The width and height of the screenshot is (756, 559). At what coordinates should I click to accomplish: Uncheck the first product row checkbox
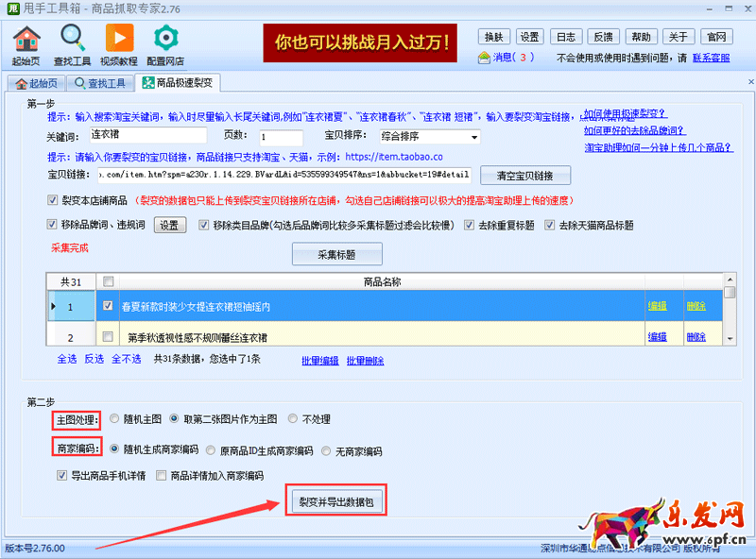pos(108,306)
